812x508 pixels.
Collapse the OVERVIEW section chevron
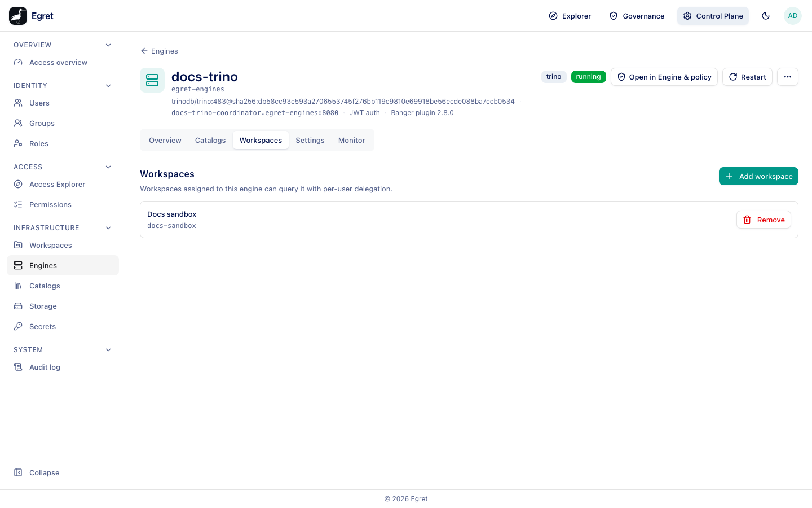point(108,45)
